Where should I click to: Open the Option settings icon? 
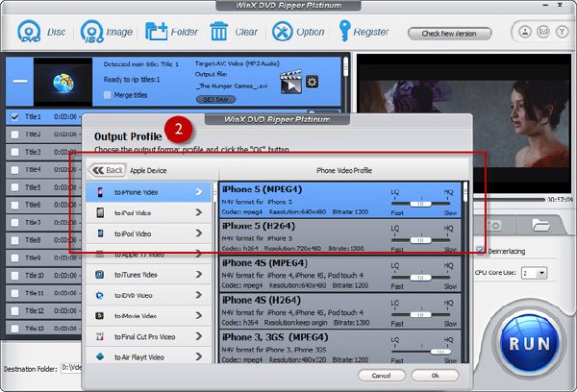point(282,32)
